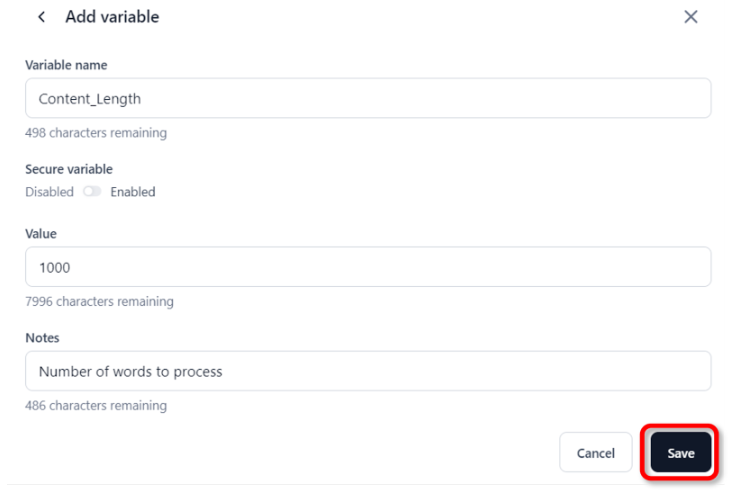The height and width of the screenshot is (490, 738).
Task: Close the Add variable dialog with X
Action: pos(690,17)
